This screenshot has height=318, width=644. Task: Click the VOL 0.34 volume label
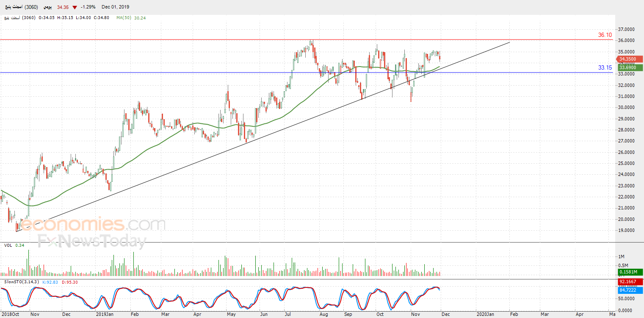[14, 245]
